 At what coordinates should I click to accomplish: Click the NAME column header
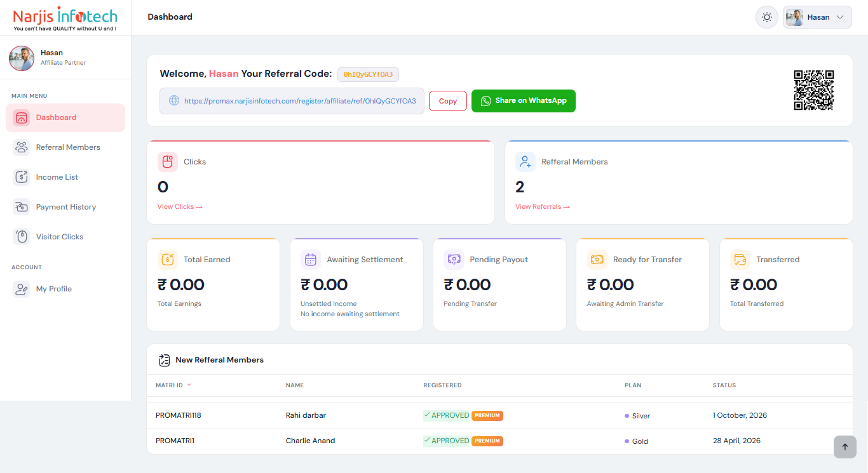point(295,385)
